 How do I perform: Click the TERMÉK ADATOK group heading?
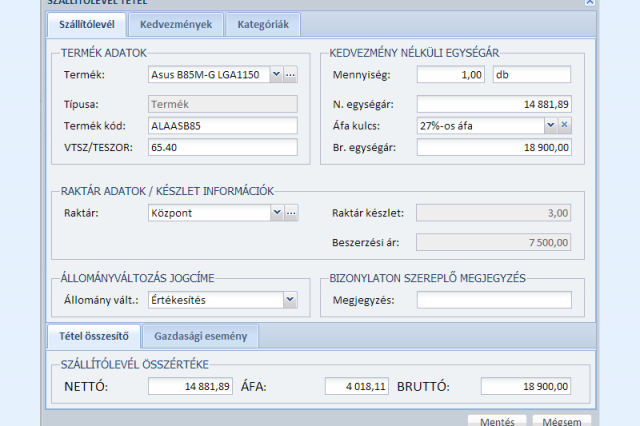click(104, 53)
